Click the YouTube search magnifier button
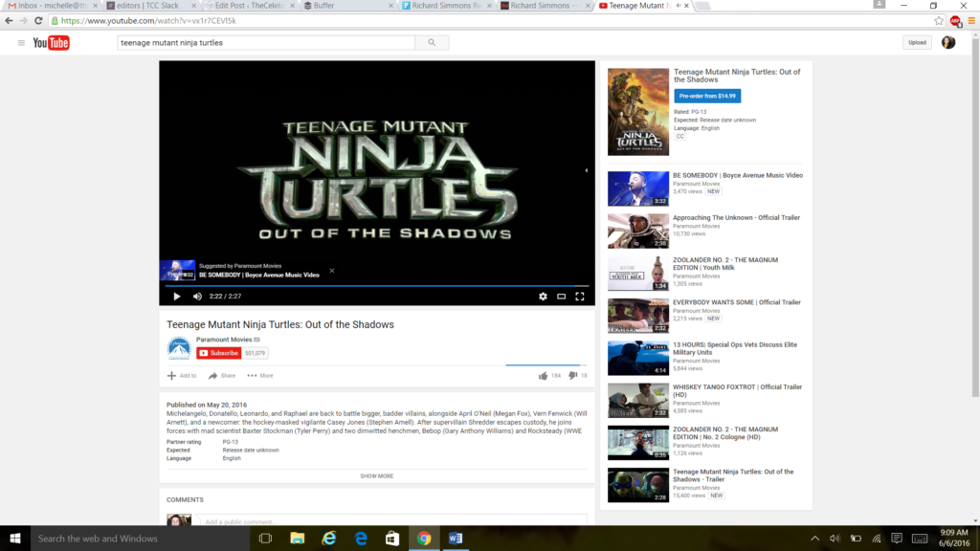The height and width of the screenshot is (551, 980). [432, 42]
